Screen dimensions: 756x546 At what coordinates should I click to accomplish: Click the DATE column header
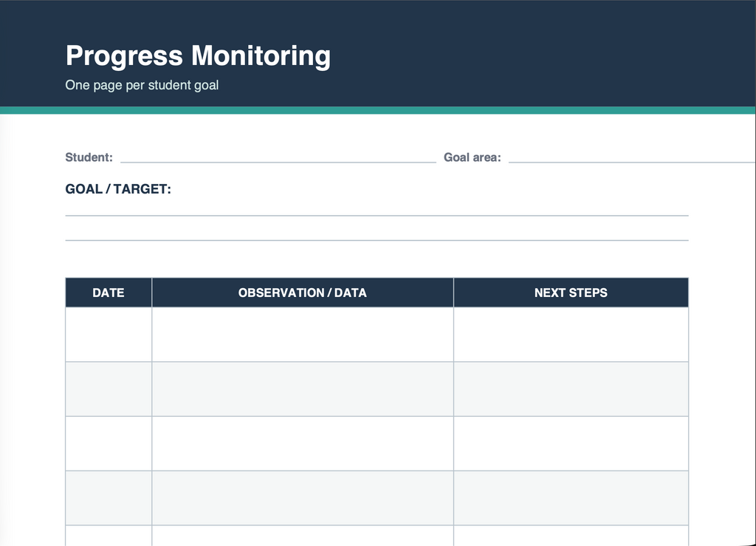pos(109,293)
